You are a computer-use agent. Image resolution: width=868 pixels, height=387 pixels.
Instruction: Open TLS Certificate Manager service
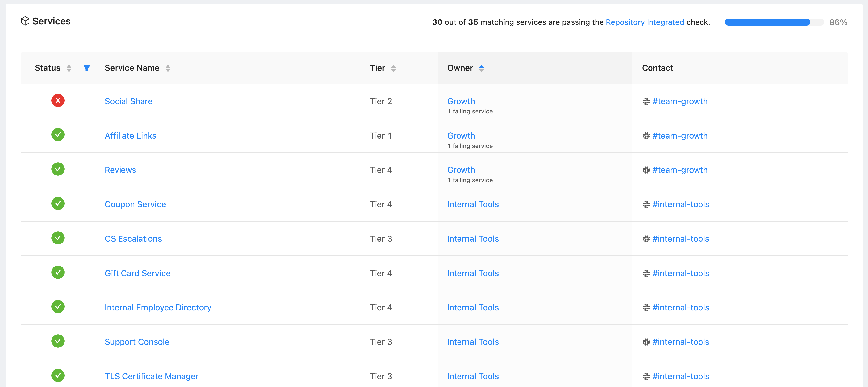151,376
